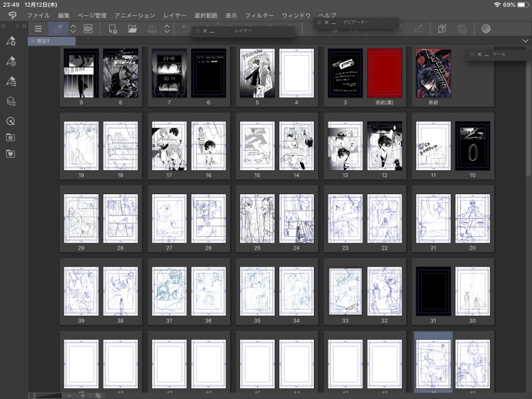Select page 5 thumbnail
The height and width of the screenshot is (399, 532).
click(257, 73)
